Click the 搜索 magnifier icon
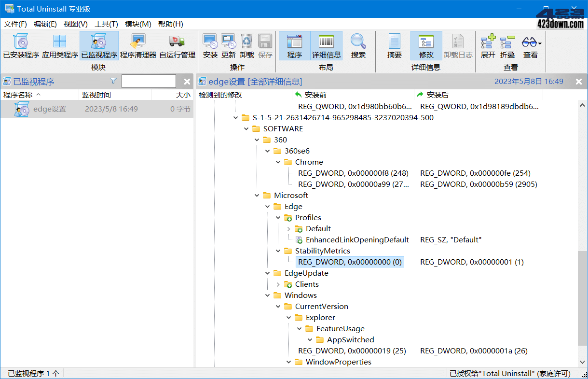The height and width of the screenshot is (379, 588). (358, 46)
